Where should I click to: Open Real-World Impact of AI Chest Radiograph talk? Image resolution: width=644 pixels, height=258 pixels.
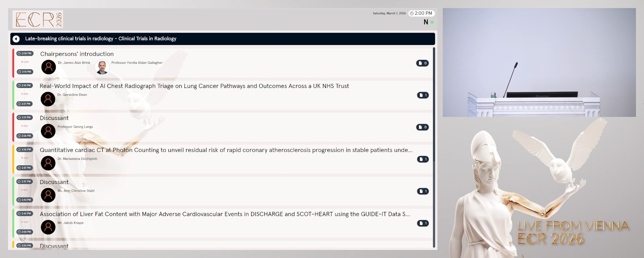[194, 86]
